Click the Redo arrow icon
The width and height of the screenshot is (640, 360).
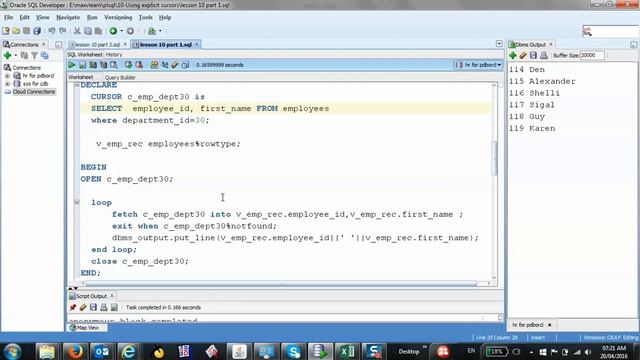pos(62,31)
